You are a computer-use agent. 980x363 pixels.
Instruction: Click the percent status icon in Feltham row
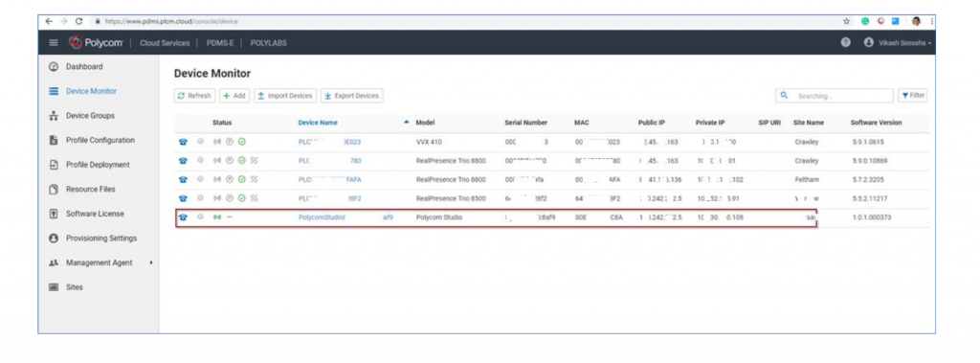tap(254, 180)
